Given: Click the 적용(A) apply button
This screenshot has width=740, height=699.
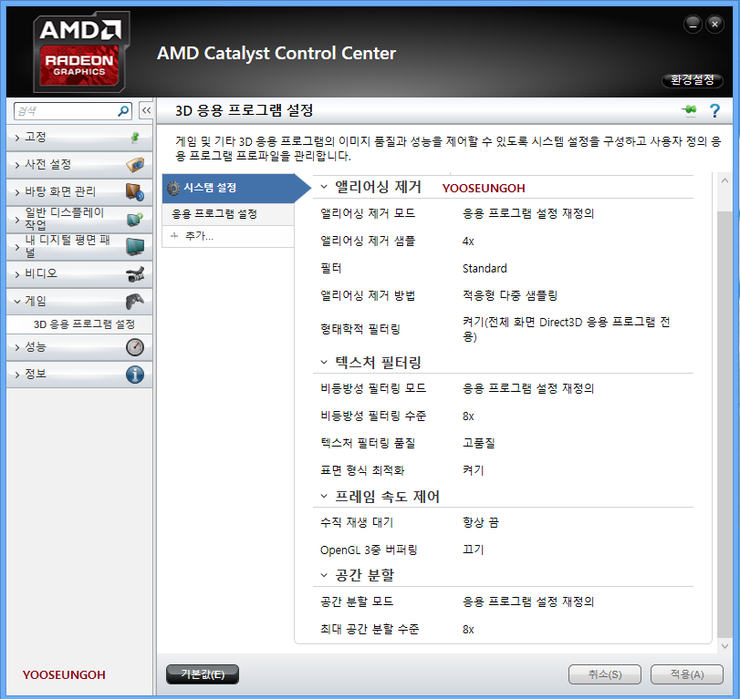Looking at the screenshot, I should (687, 674).
